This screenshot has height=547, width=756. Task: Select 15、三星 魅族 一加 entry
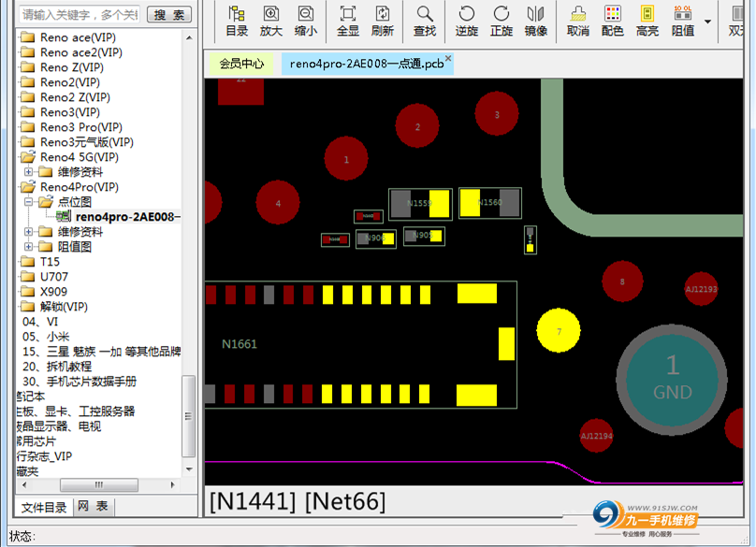(102, 351)
